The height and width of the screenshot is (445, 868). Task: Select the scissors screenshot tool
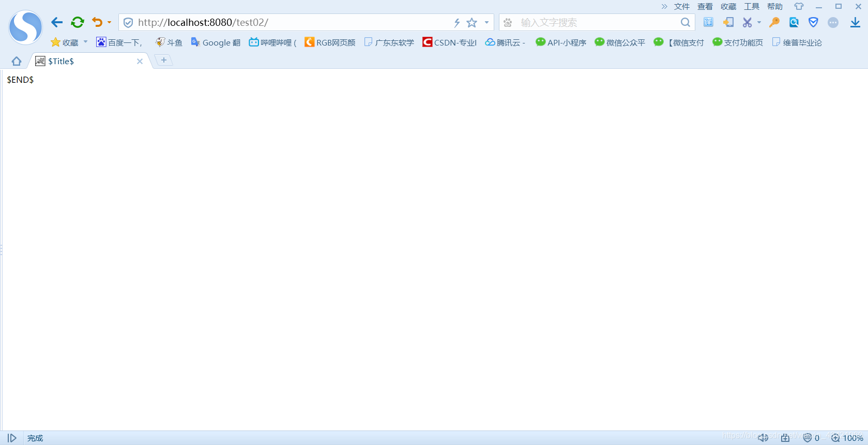[x=747, y=22]
